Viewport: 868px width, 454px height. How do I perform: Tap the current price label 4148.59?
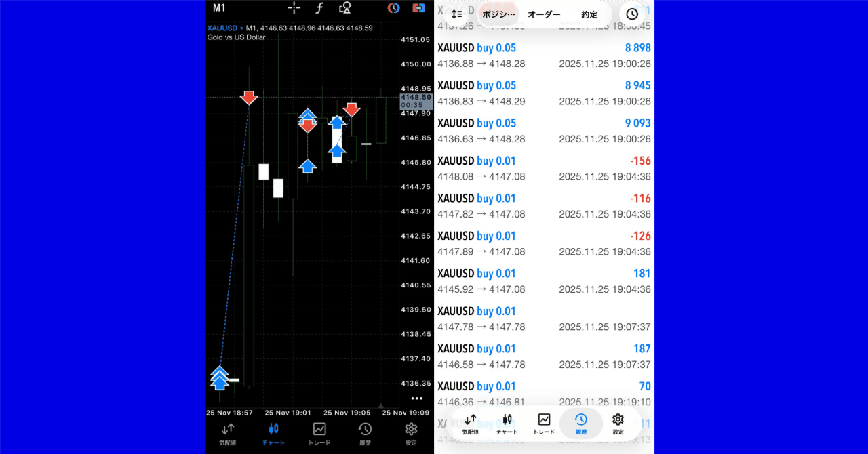416,97
